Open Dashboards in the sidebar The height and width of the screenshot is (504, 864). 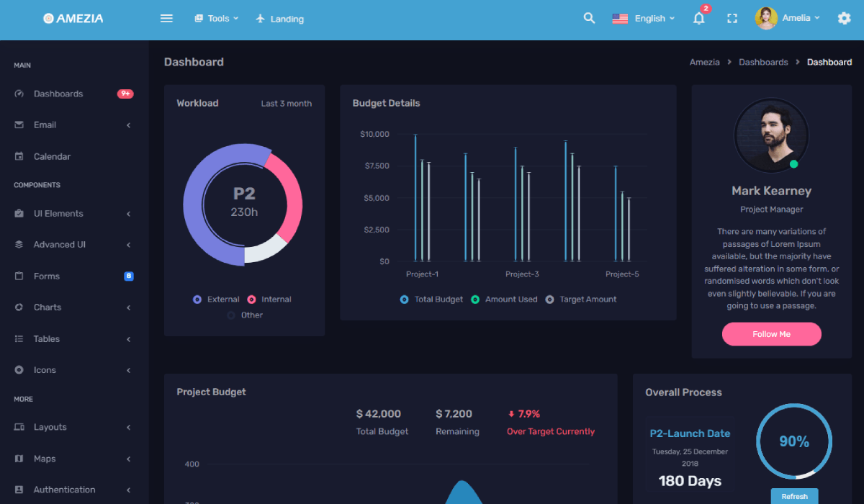[x=58, y=94]
